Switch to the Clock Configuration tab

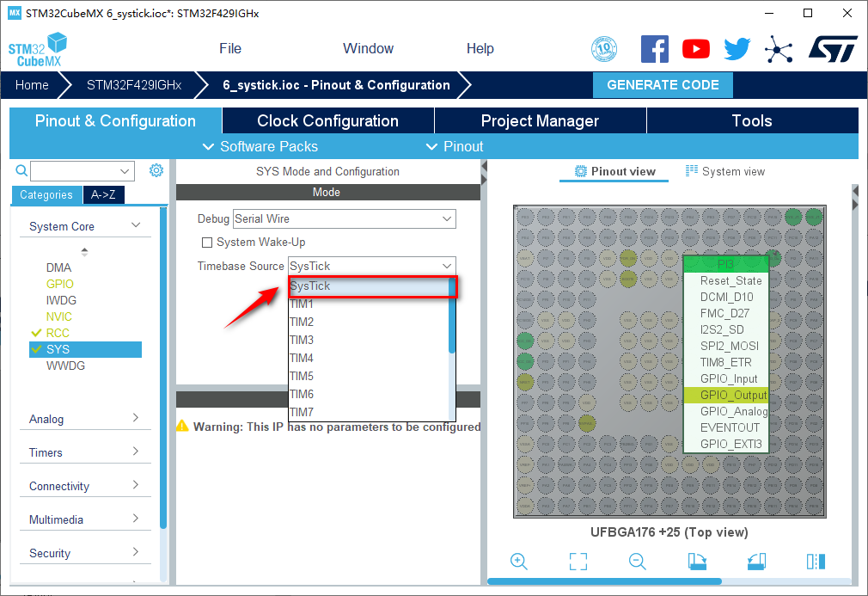click(x=327, y=120)
